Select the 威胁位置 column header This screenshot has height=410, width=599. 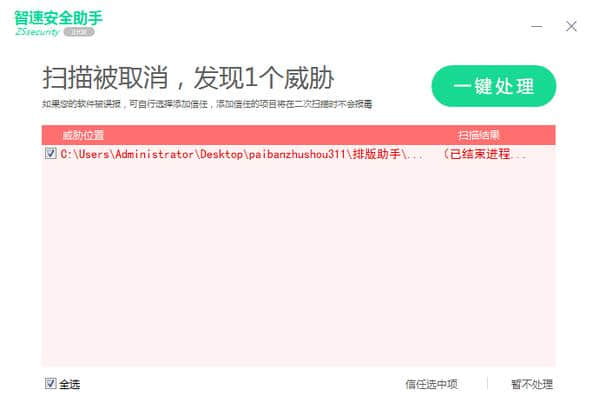coord(83,135)
